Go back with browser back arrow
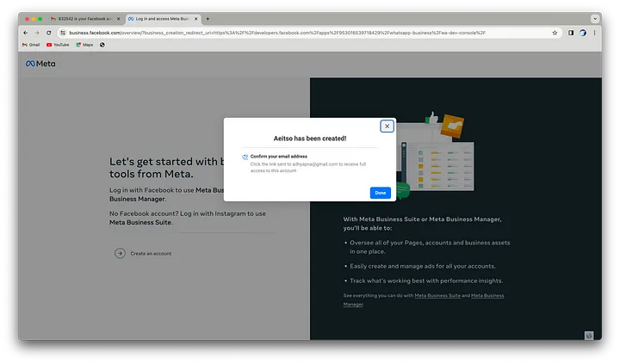Image resolution: width=620 pixels, height=364 pixels. pos(25,33)
